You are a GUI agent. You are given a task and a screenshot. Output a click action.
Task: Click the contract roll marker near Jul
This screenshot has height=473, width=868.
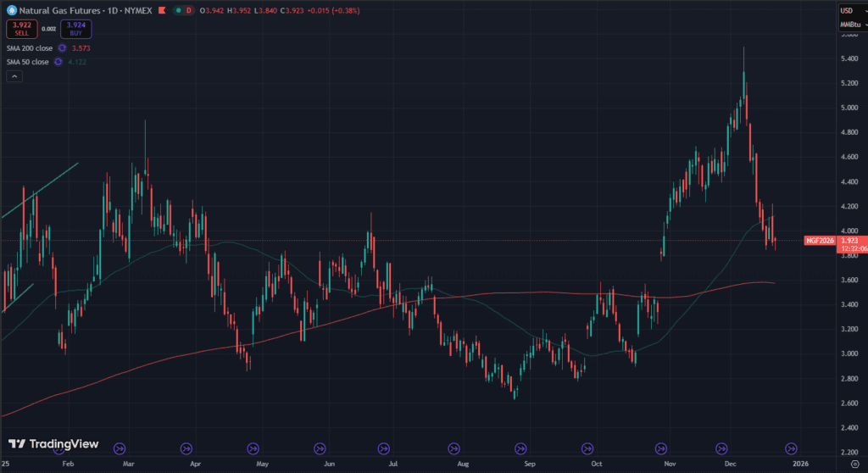coord(384,448)
